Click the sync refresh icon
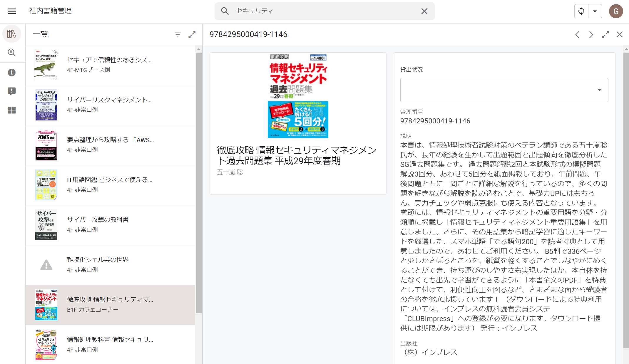This screenshot has width=629, height=364. (581, 11)
